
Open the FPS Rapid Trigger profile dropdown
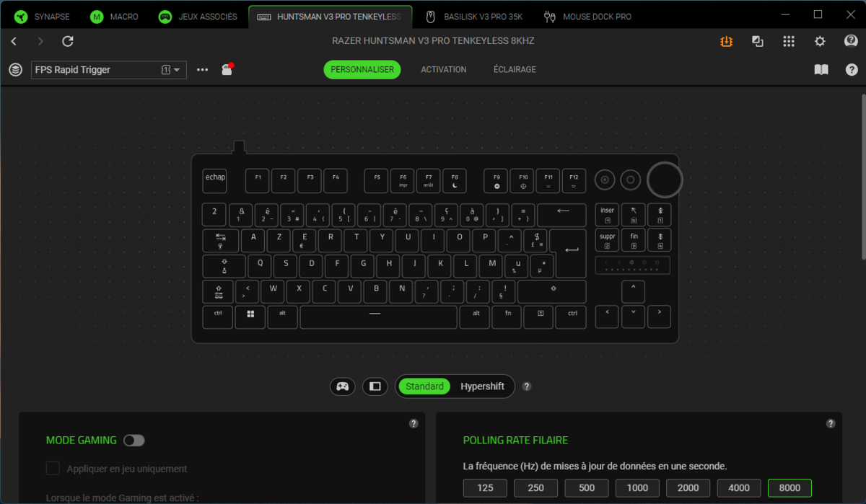[x=109, y=70]
